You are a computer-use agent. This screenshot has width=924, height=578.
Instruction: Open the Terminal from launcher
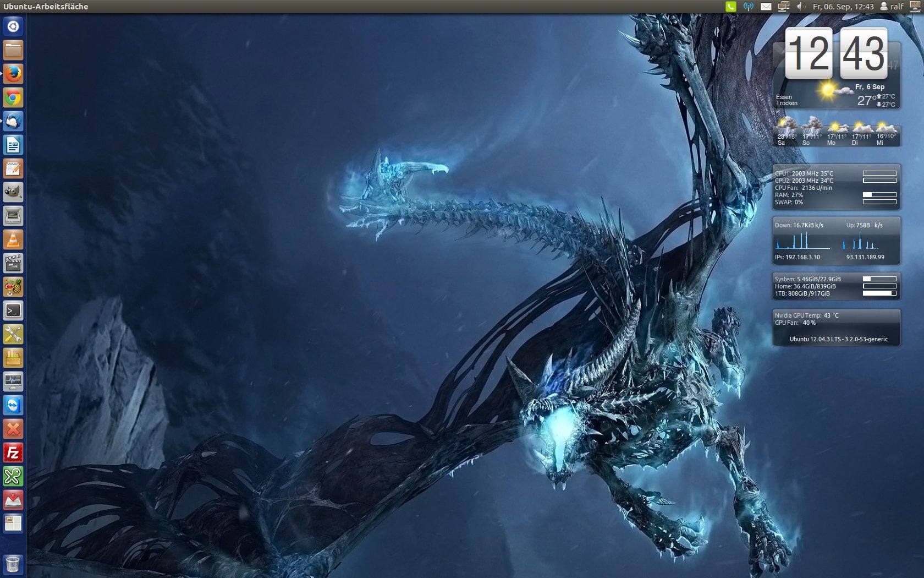(x=13, y=310)
